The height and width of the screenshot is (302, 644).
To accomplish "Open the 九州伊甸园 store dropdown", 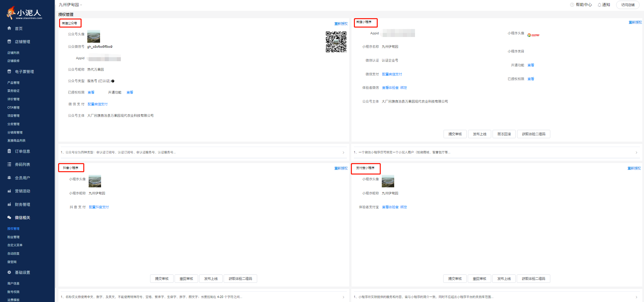I will [71, 5].
